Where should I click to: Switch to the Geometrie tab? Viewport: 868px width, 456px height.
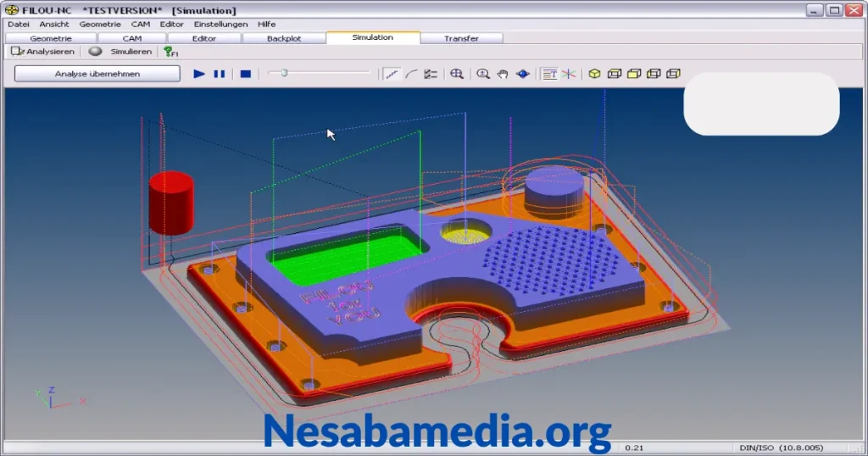tap(51, 38)
